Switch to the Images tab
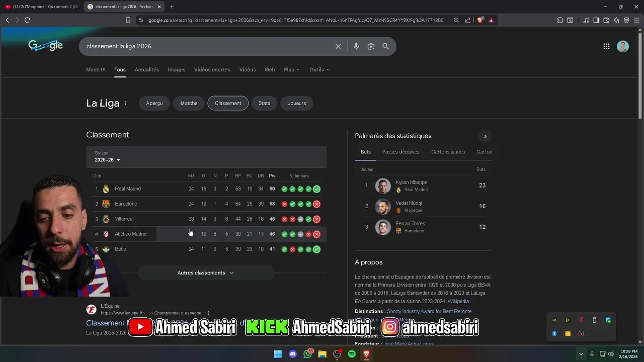644x362 pixels. (177, 69)
